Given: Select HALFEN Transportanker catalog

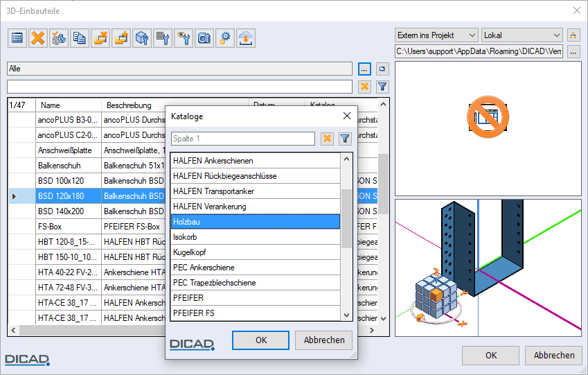Looking at the screenshot, I should (256, 191).
